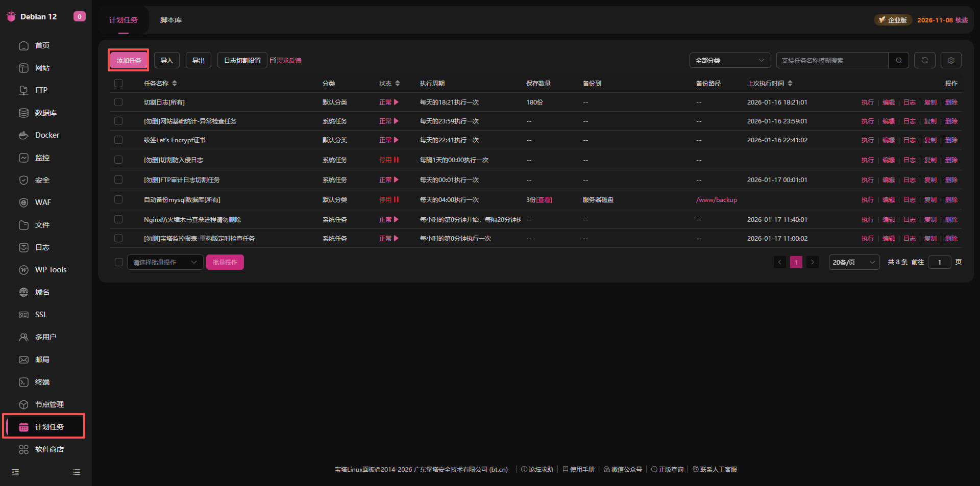Select the 自动备份mysql数据库 row checkbox
This screenshot has height=486, width=980.
click(x=118, y=199)
